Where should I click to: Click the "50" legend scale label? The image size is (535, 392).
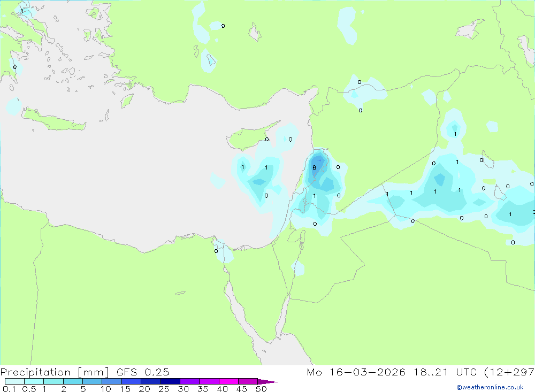262,389
